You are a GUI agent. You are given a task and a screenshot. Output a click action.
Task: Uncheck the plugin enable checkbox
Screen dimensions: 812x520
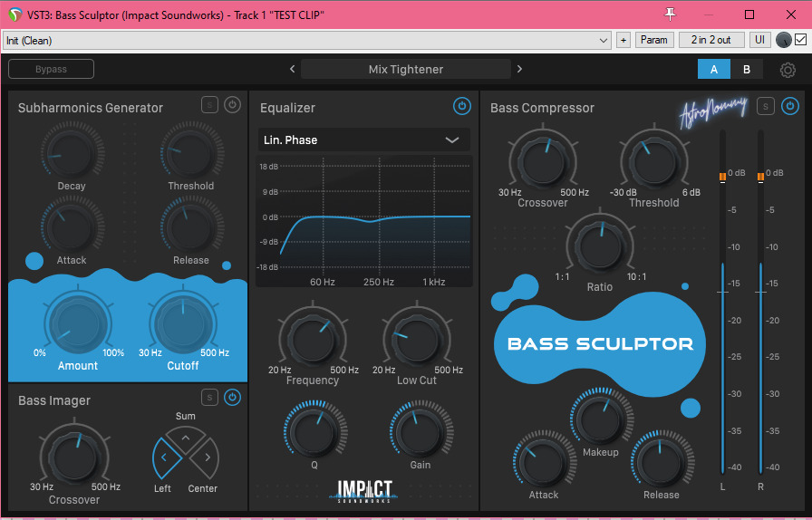[x=800, y=40]
